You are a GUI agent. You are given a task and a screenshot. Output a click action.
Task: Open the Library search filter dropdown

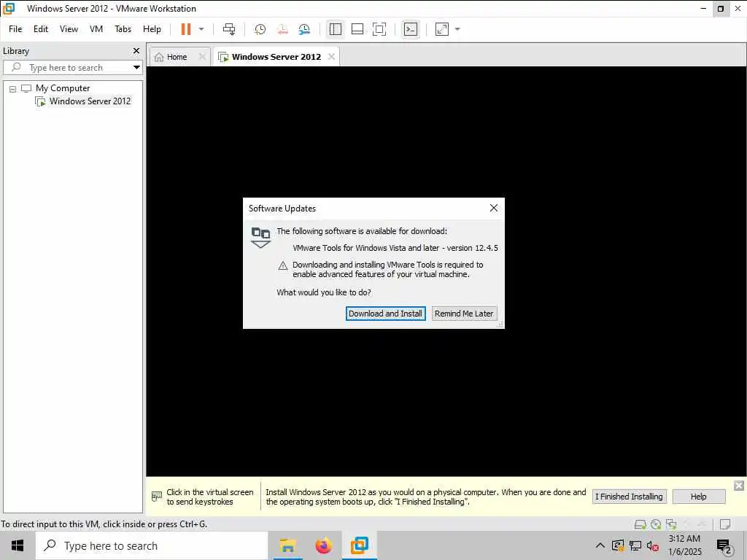(136, 67)
